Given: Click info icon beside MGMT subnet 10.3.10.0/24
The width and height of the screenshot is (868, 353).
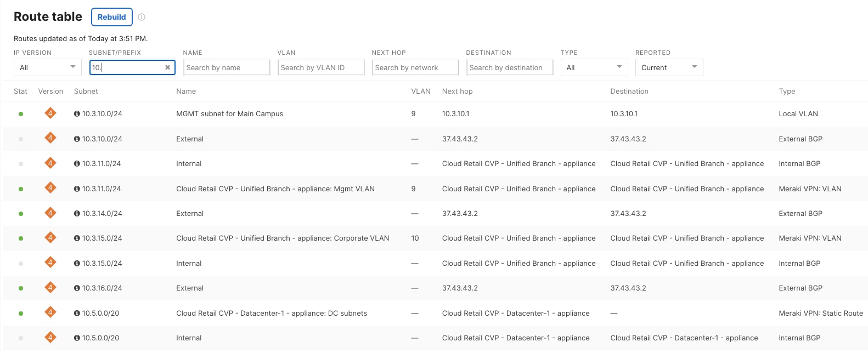Looking at the screenshot, I should [x=77, y=114].
